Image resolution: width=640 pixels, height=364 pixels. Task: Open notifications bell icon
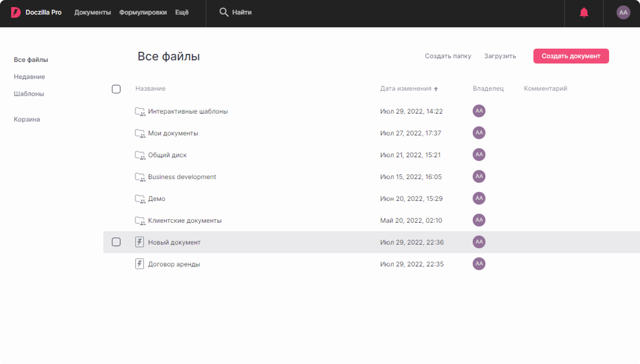coord(584,12)
